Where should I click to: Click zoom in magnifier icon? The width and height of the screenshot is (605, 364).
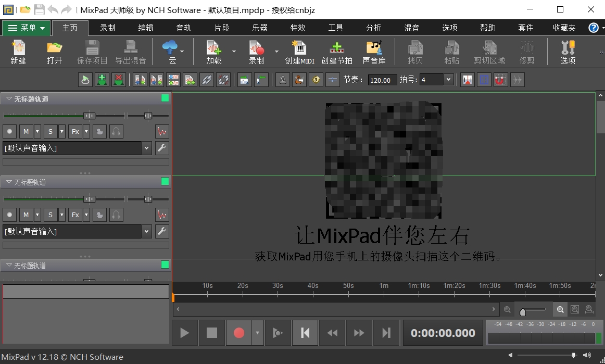[560, 309]
